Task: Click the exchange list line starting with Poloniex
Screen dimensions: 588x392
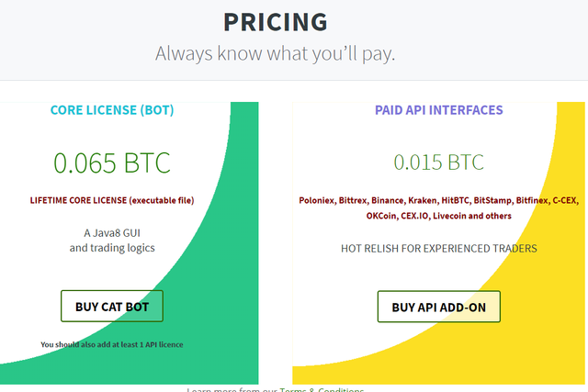Action: click(439, 200)
